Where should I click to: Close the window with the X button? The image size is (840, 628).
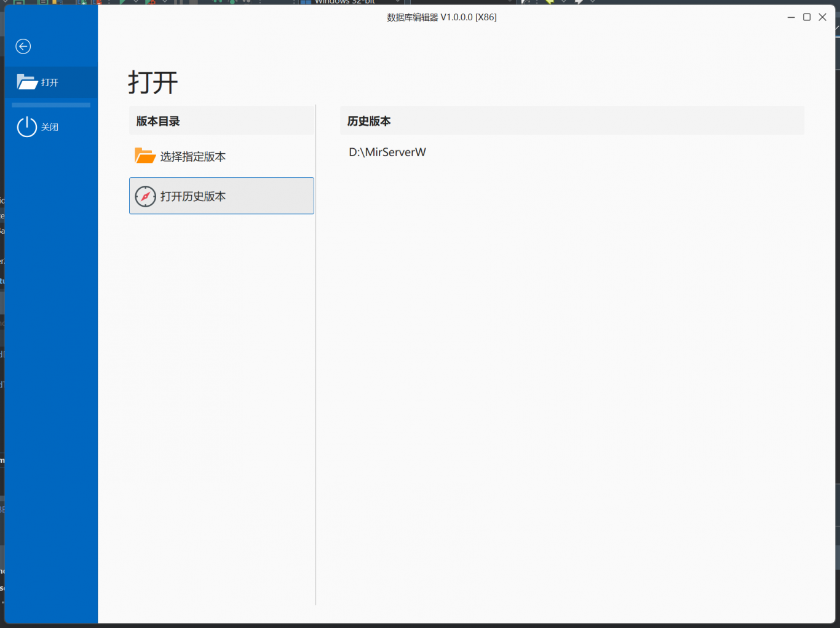click(x=822, y=17)
